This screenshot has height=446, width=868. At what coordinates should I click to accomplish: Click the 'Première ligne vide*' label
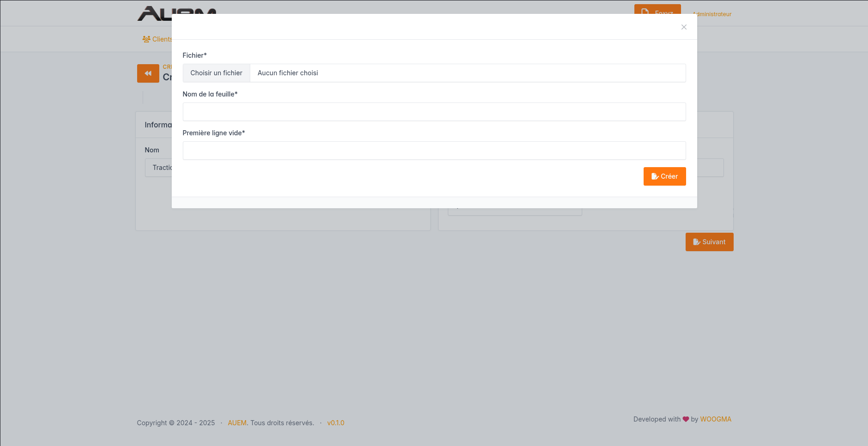tap(213, 133)
